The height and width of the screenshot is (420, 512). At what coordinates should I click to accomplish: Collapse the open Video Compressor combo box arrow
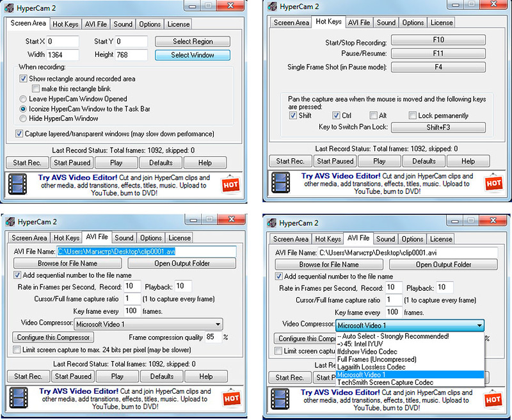tap(479, 325)
